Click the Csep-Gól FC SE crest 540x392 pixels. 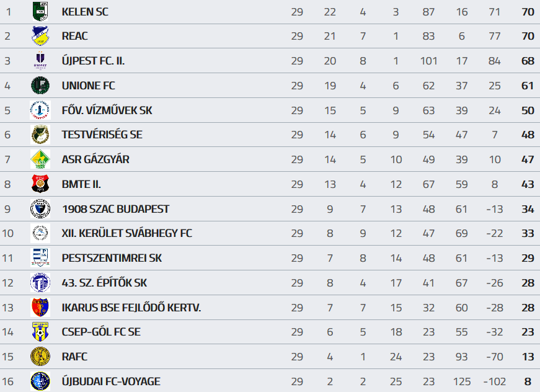40,332
